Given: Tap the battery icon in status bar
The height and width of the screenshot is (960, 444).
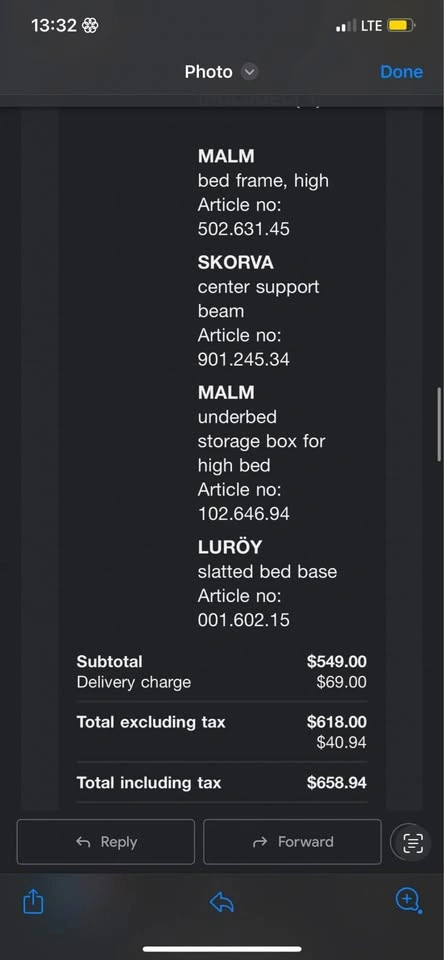Looking at the screenshot, I should [402, 26].
